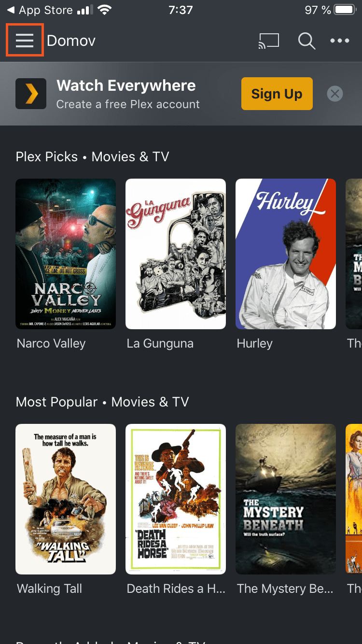Tap the Most Popular section heading
This screenshot has width=362, height=644.
(x=102, y=402)
